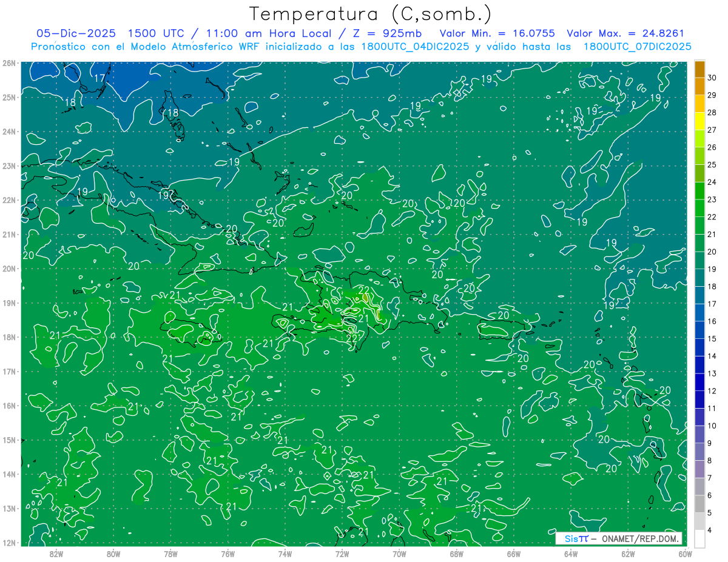Click the "13N" latitude axis label

[x=8, y=508]
